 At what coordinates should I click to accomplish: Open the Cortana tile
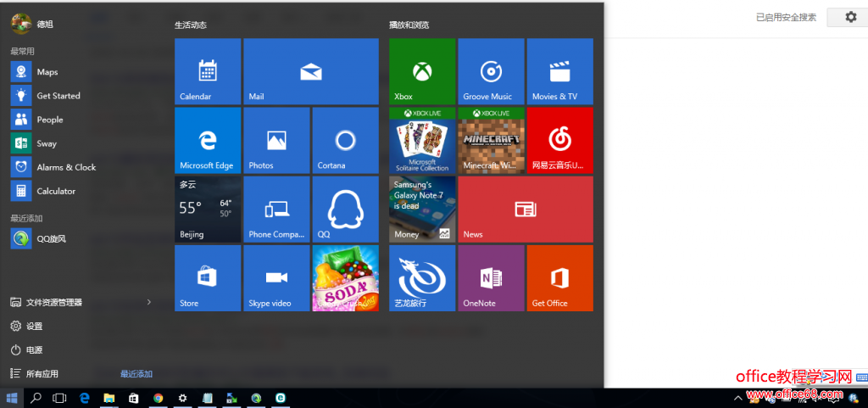click(346, 141)
